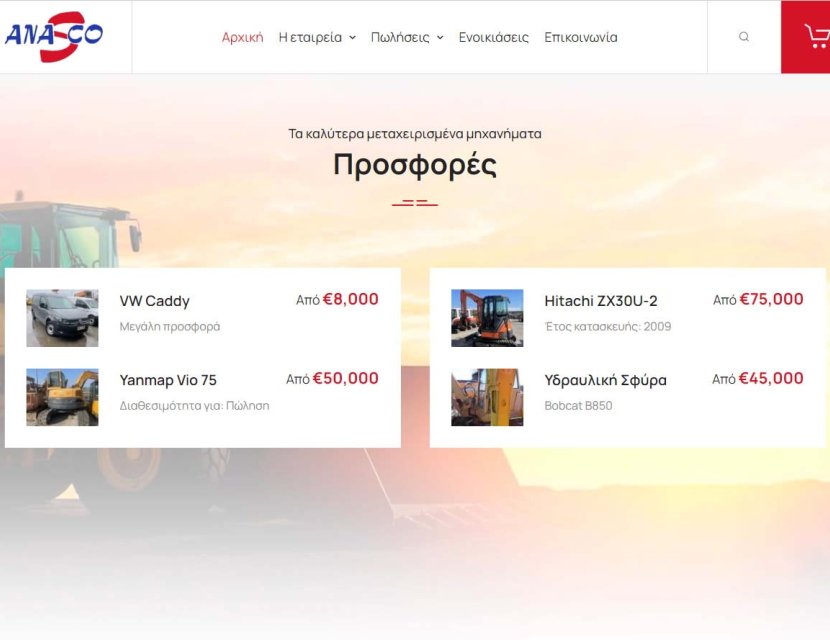
Task: Select the €75,000 price
Action: tap(771, 299)
